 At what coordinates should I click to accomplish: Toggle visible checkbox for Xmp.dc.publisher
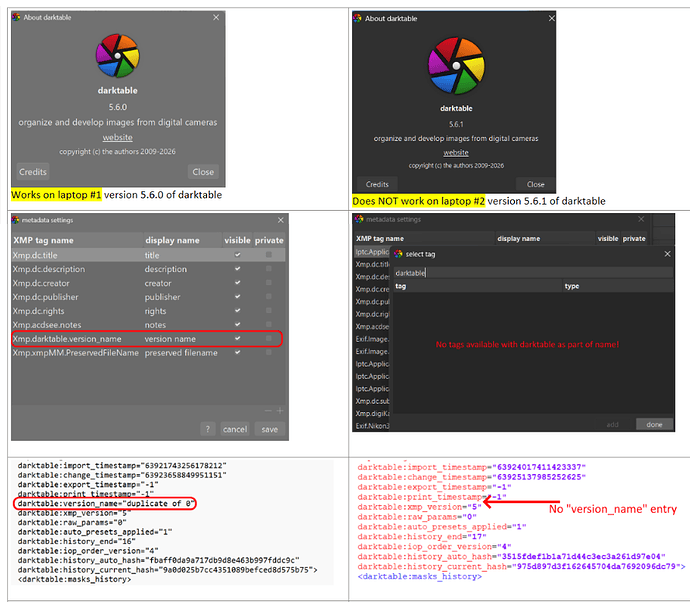(x=238, y=297)
